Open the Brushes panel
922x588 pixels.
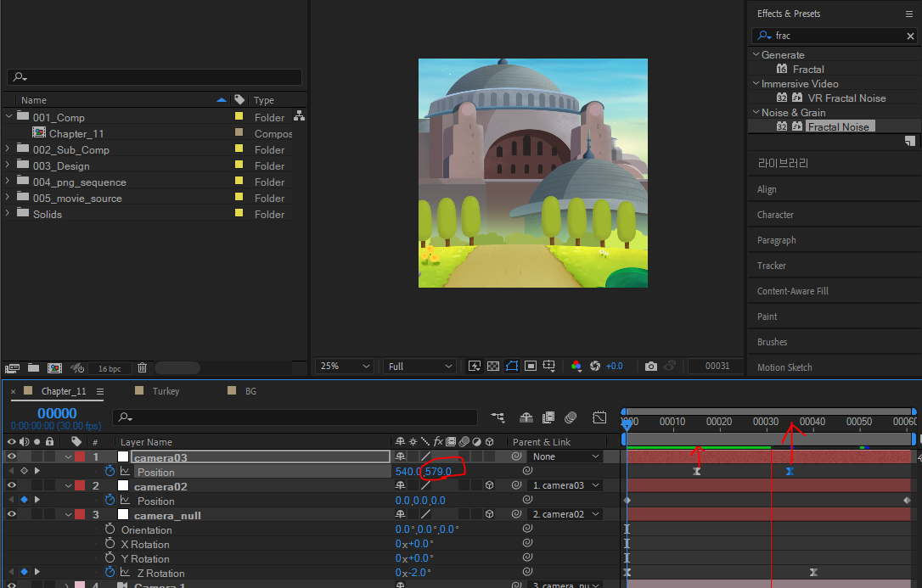coord(772,342)
